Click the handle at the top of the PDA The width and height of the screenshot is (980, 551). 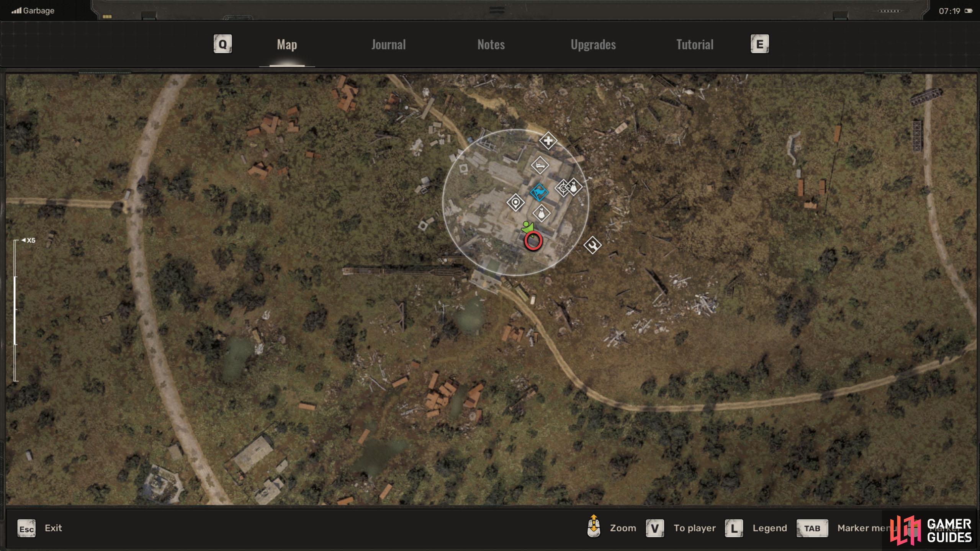pyautogui.click(x=497, y=10)
